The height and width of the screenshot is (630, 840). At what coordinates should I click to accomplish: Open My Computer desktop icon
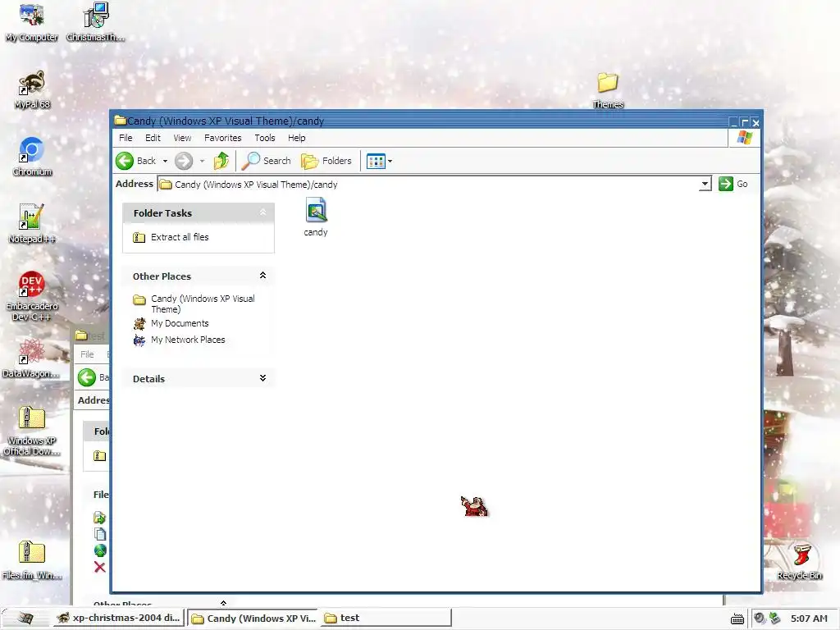coord(32,22)
